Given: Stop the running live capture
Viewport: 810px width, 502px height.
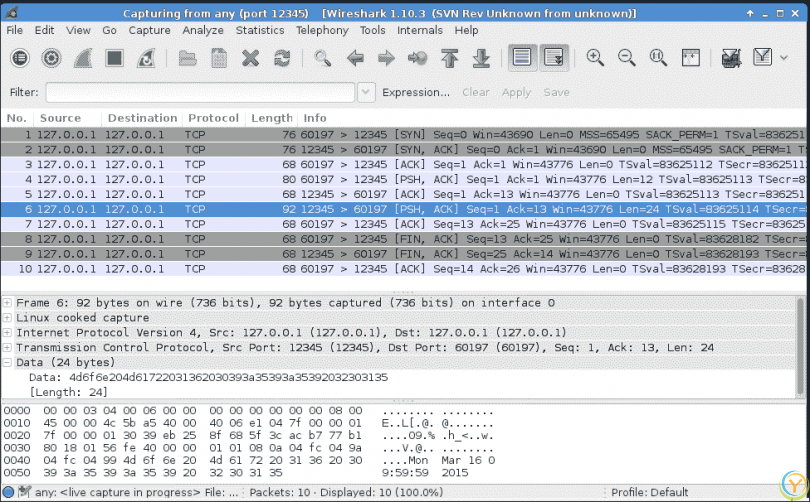Looking at the screenshot, I should coord(115,58).
